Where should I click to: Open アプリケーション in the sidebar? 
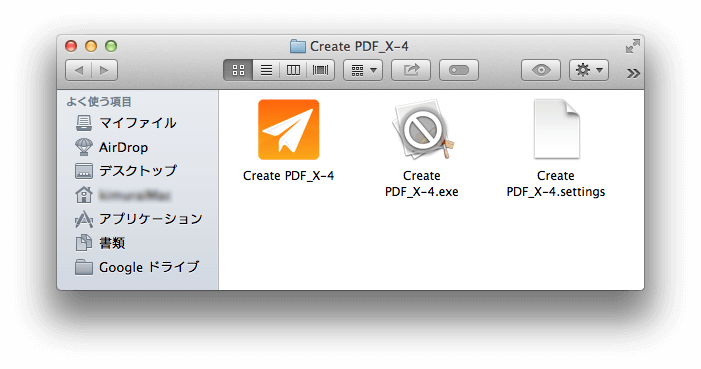pyautogui.click(x=138, y=219)
